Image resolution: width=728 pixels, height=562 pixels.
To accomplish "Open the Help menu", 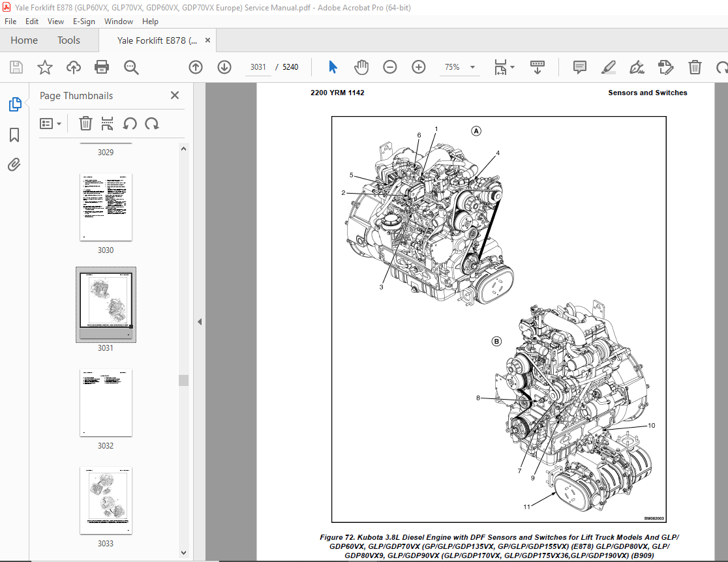I will 150,22.
